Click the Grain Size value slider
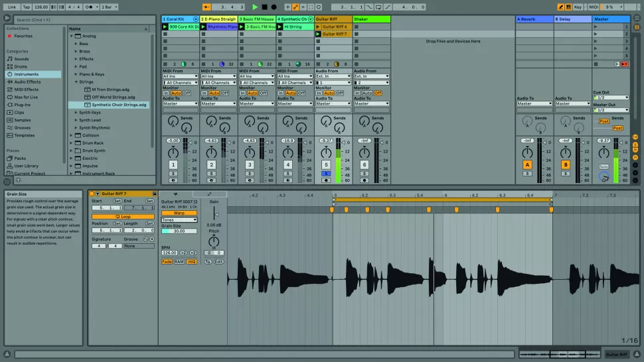Image resolution: width=644 pixels, height=362 pixels. [x=179, y=231]
